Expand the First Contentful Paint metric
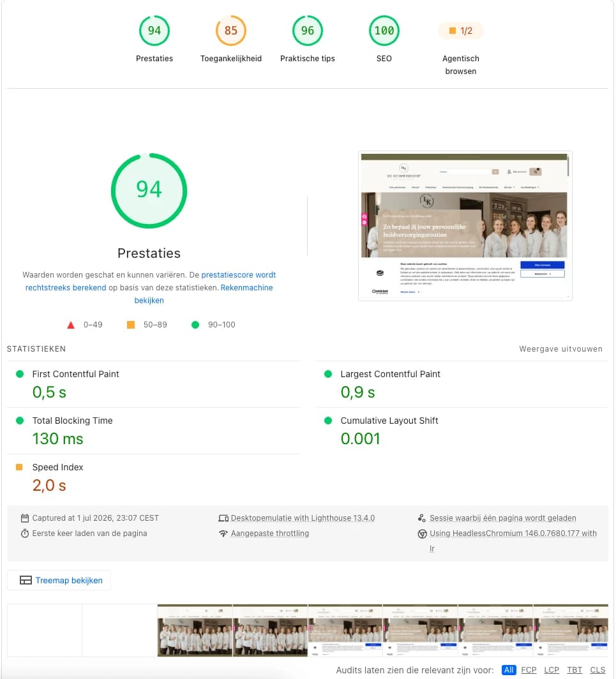Viewport: 616px width, 679px height. (153, 384)
